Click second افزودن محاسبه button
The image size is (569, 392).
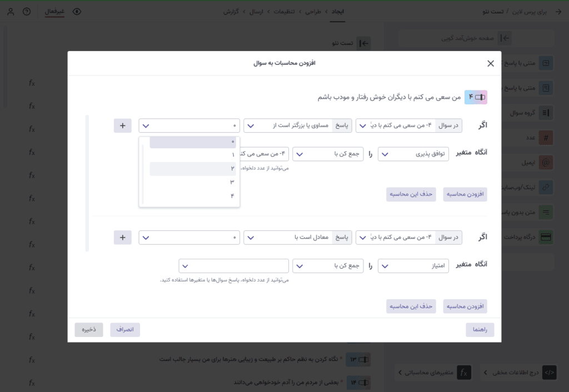[465, 306]
